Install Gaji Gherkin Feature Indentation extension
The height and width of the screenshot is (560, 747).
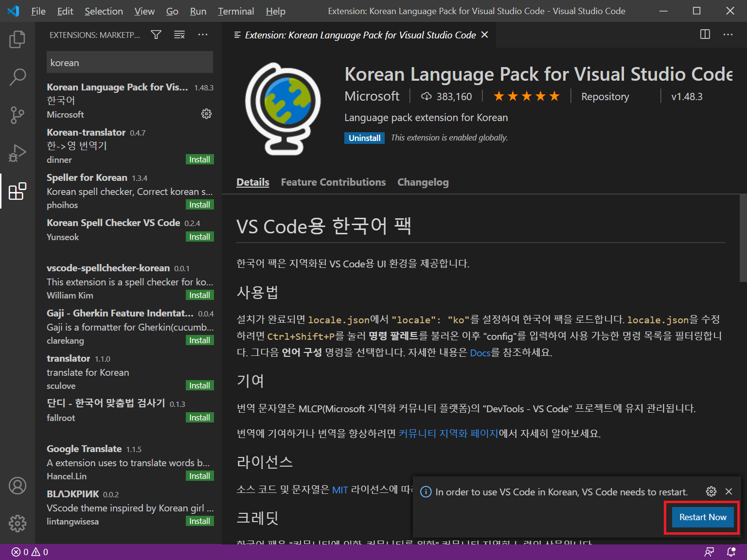click(199, 340)
